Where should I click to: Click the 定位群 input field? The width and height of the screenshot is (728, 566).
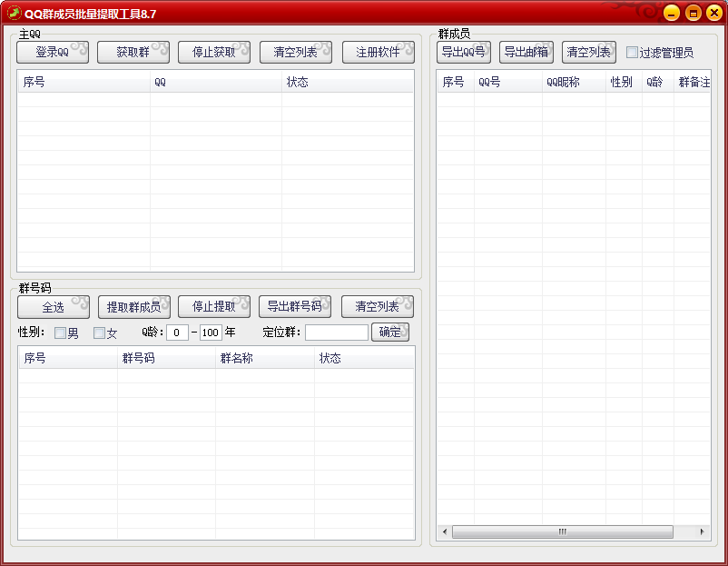(337, 333)
